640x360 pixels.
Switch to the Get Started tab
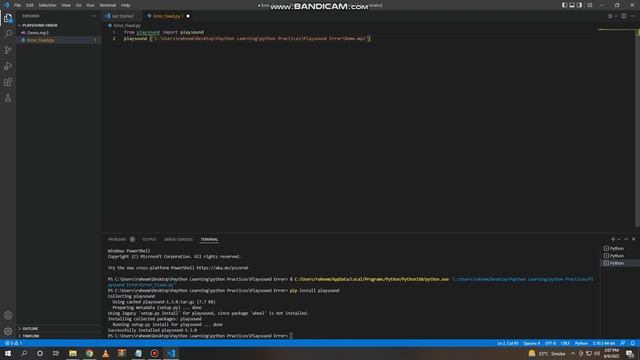point(122,16)
